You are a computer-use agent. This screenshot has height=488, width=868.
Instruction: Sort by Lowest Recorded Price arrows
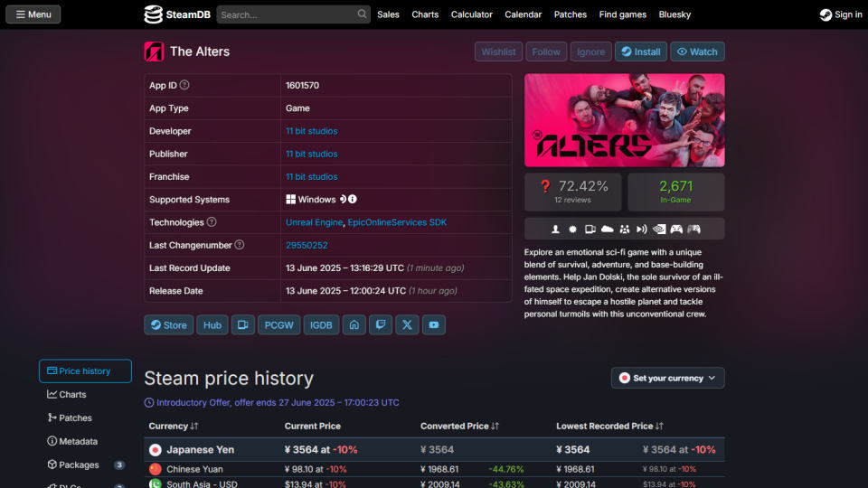click(659, 426)
